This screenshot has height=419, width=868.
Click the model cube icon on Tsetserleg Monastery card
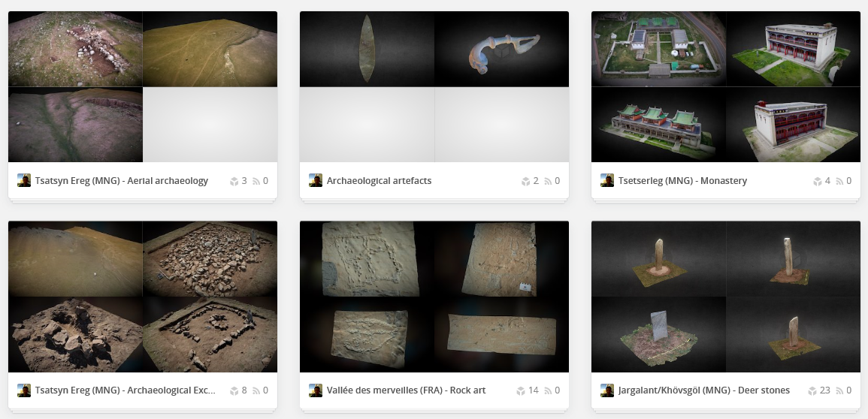[818, 181]
